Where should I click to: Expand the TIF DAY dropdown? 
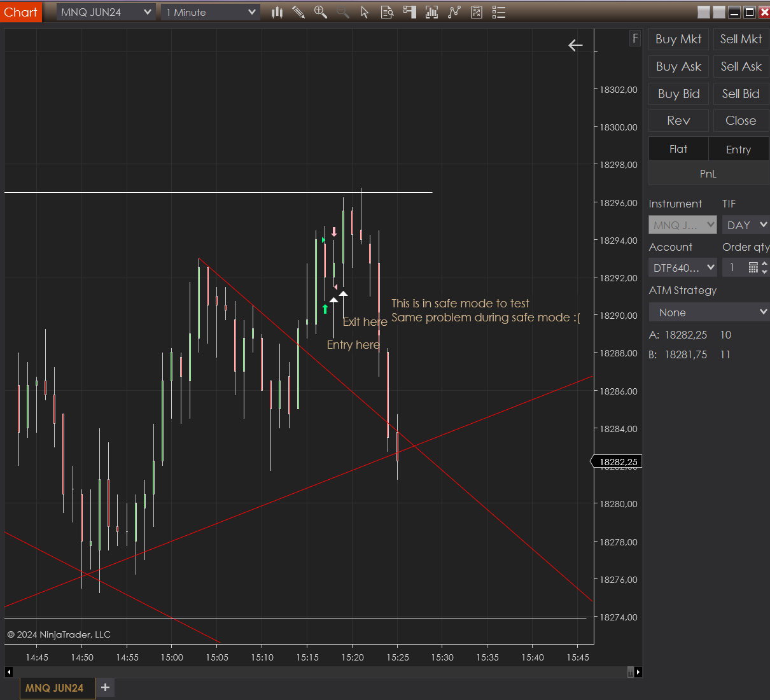(x=746, y=225)
